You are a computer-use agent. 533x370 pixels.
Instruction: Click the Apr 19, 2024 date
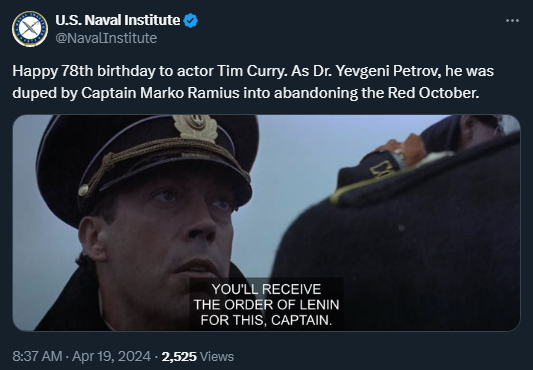tap(111, 356)
